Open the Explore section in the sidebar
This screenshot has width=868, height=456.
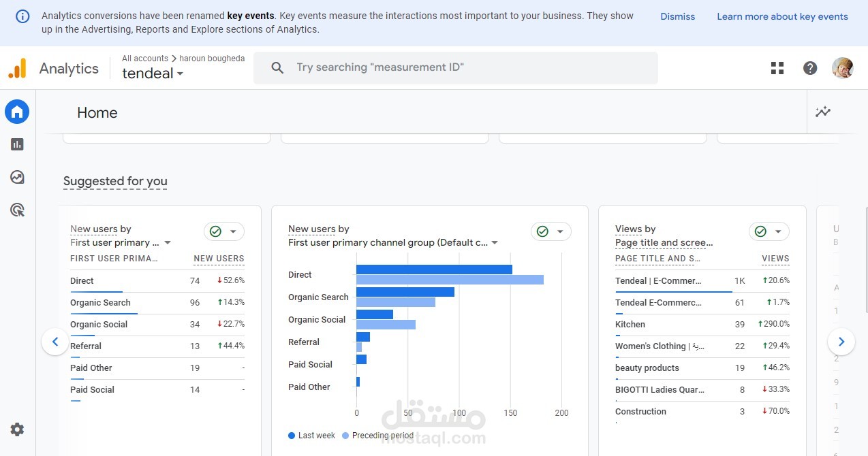[x=16, y=177]
